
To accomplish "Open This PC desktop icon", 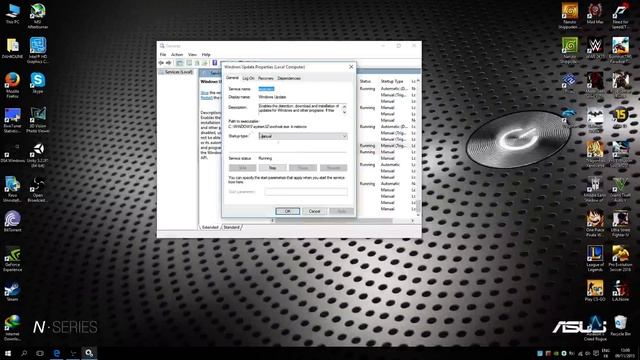I will tap(13, 13).
